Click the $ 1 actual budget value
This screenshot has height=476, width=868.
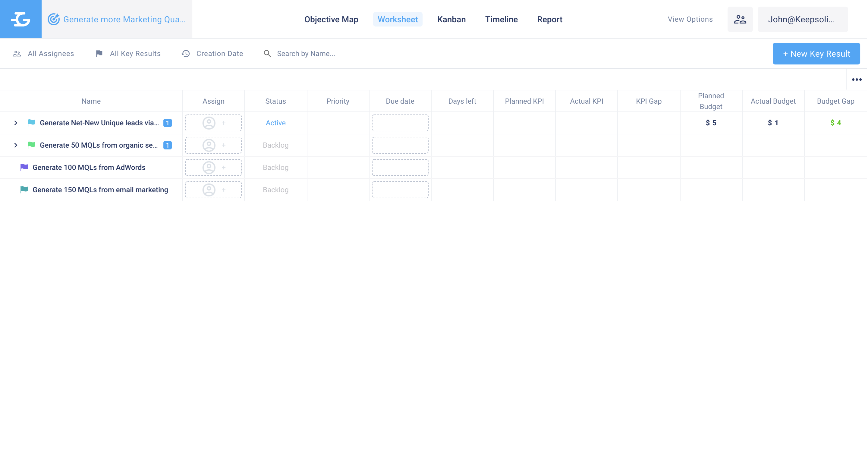[773, 123]
